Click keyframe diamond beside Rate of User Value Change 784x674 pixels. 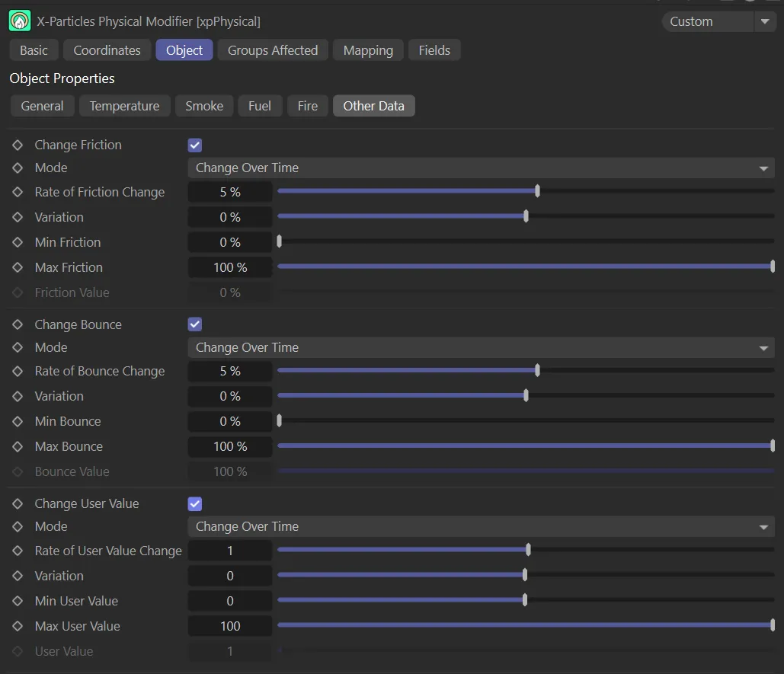click(x=18, y=551)
